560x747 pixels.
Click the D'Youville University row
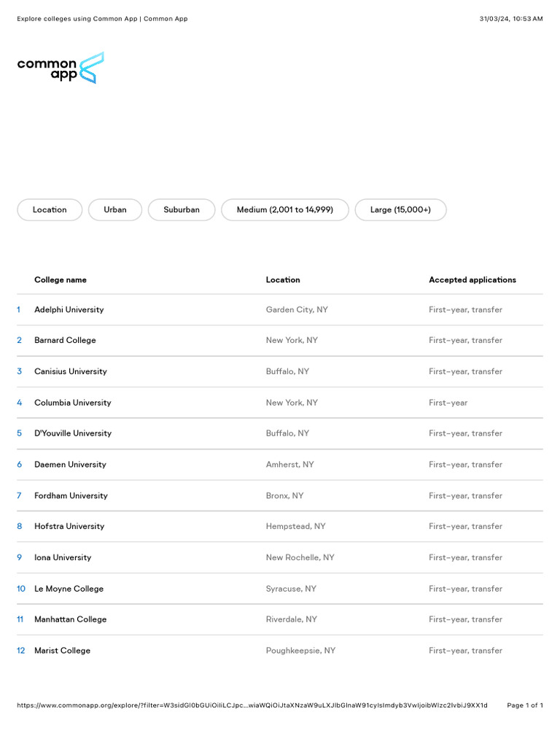pos(73,433)
